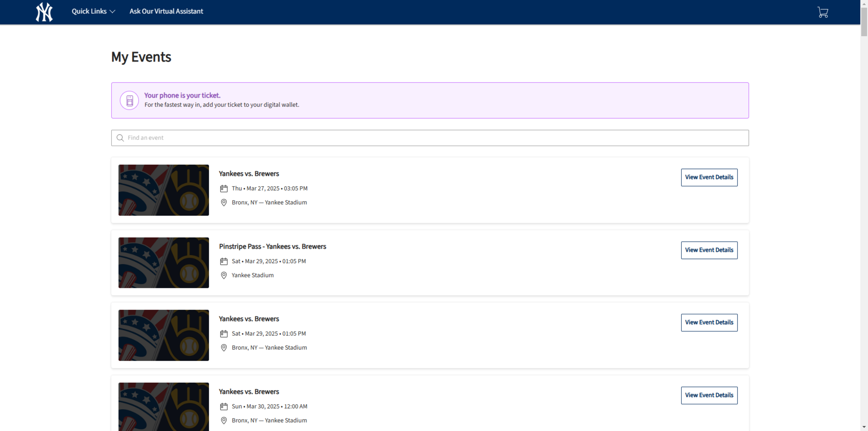
Task: Click calendar icon beside Sun Mar 30 date
Action: (224, 407)
